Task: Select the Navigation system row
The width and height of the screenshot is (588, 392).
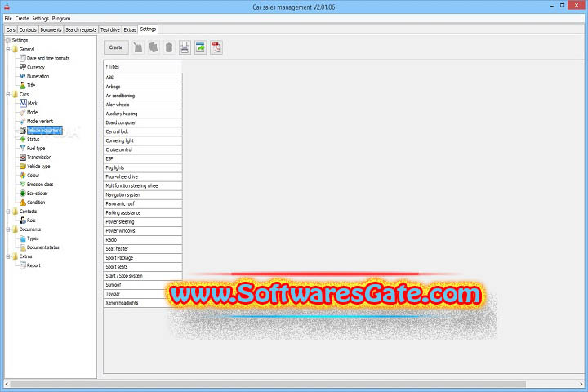Action: (143, 194)
